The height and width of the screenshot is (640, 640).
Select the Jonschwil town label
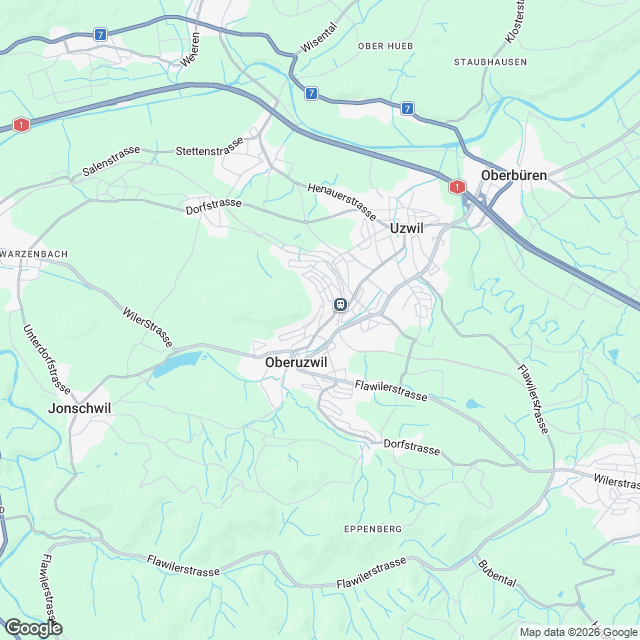click(80, 408)
